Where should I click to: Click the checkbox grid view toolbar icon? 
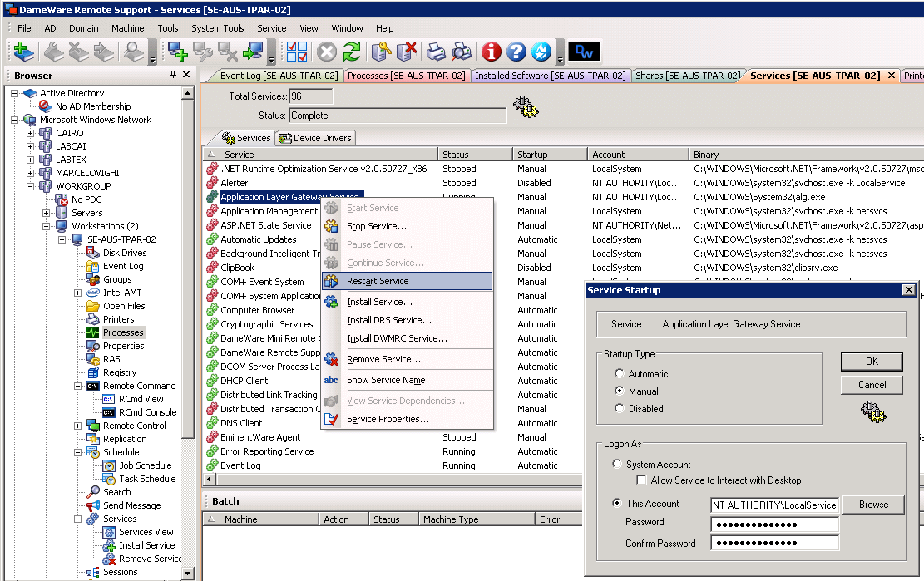coord(297,52)
